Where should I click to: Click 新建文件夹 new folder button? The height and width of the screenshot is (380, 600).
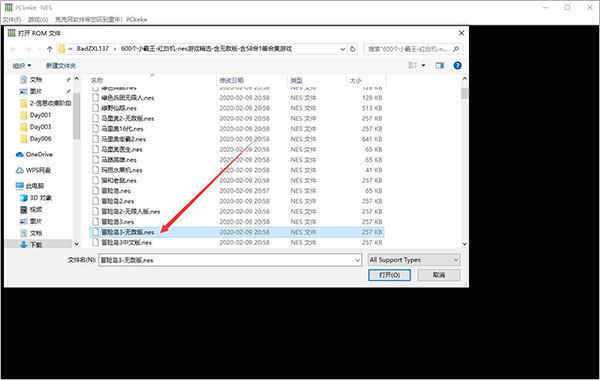point(61,66)
